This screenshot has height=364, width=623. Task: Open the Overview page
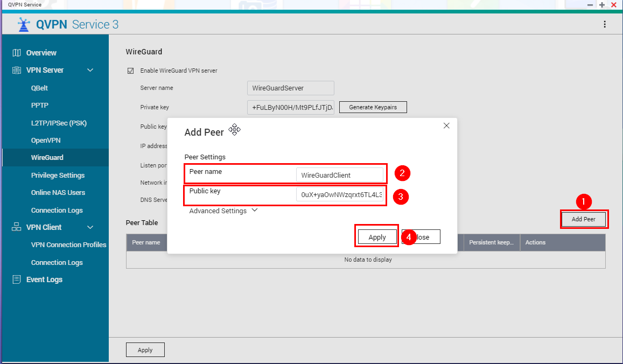41,53
